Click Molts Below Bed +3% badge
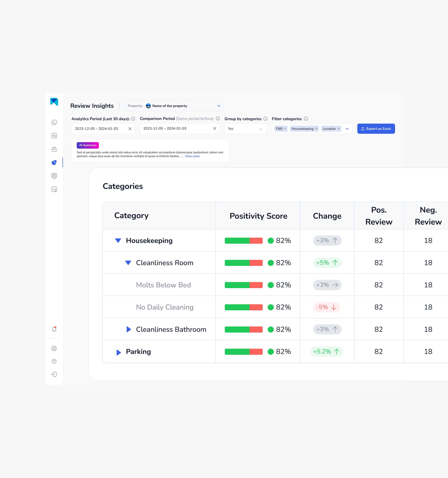Image resolution: width=448 pixels, height=478 pixels. [327, 285]
